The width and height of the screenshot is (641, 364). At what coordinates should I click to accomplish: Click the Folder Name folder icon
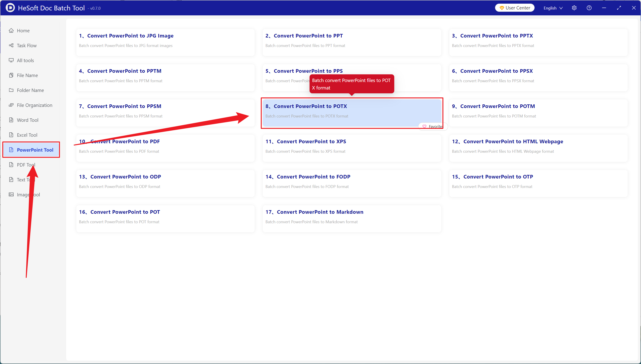[11, 90]
